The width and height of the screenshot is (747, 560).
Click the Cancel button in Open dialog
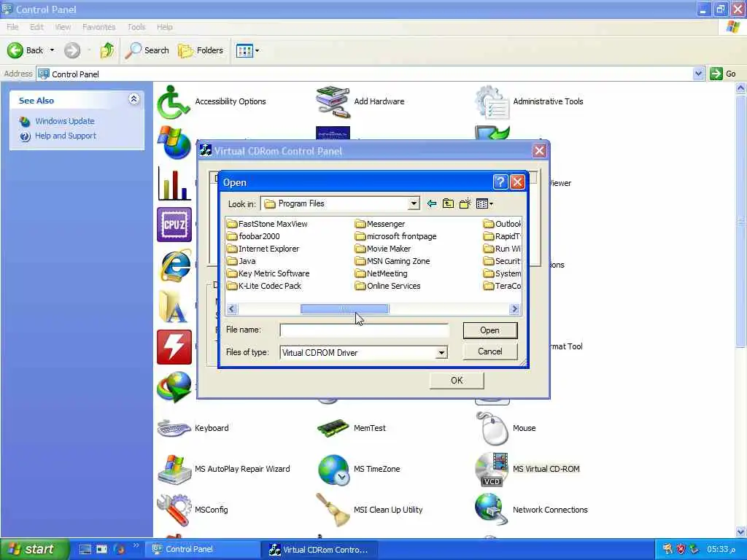pyautogui.click(x=489, y=351)
